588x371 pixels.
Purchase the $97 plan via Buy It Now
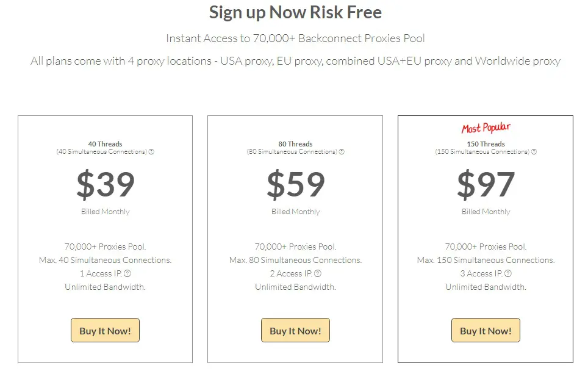click(x=486, y=330)
